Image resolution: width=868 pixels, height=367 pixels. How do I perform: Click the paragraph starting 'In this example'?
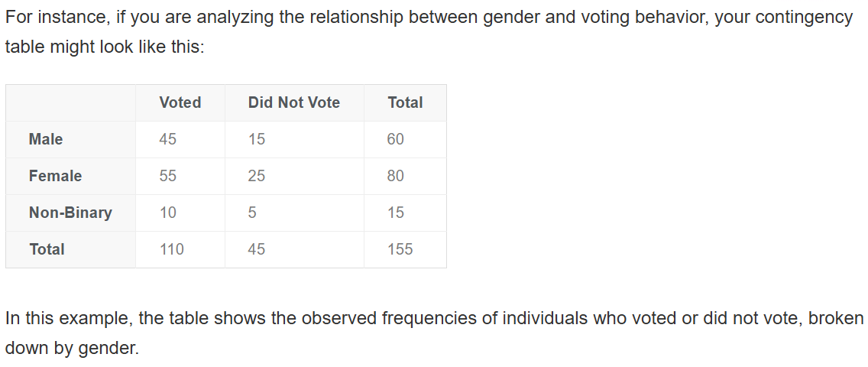[434, 333]
